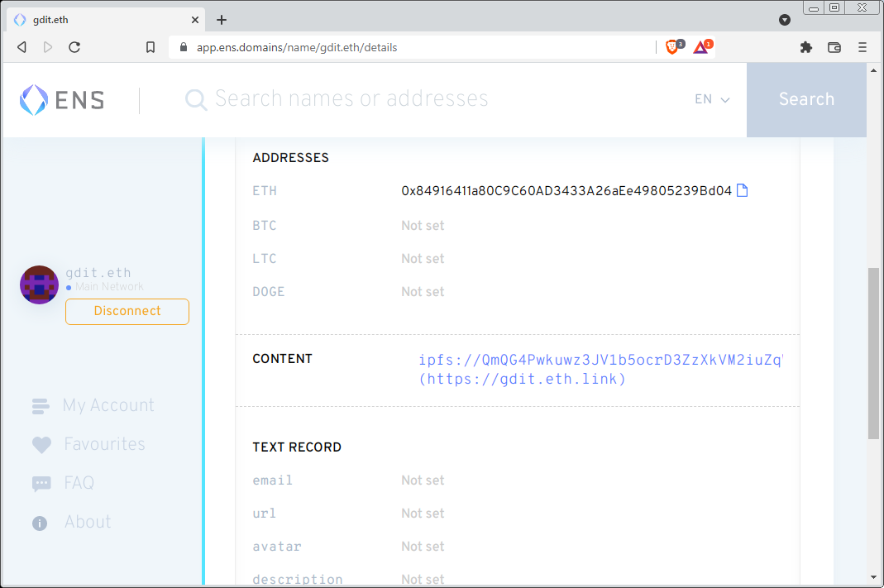884x588 pixels.
Task: Open My Account in the sidebar
Action: point(108,405)
